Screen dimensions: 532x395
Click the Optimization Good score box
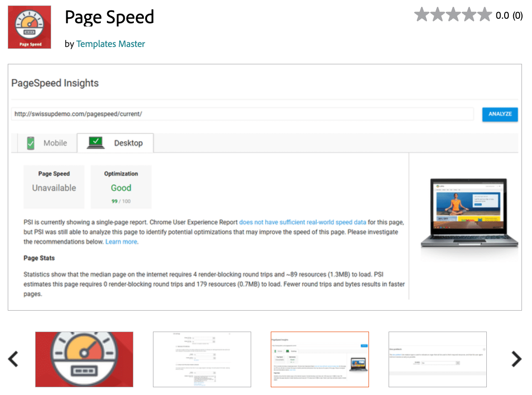pos(121,187)
